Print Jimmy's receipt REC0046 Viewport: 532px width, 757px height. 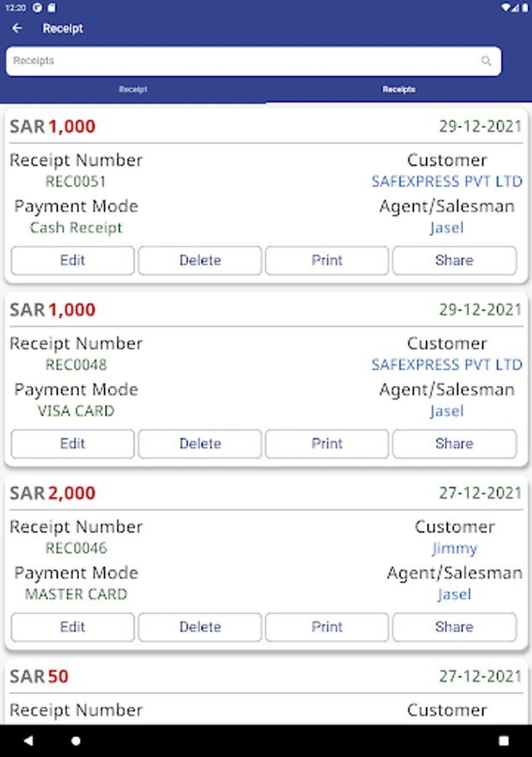pos(327,627)
